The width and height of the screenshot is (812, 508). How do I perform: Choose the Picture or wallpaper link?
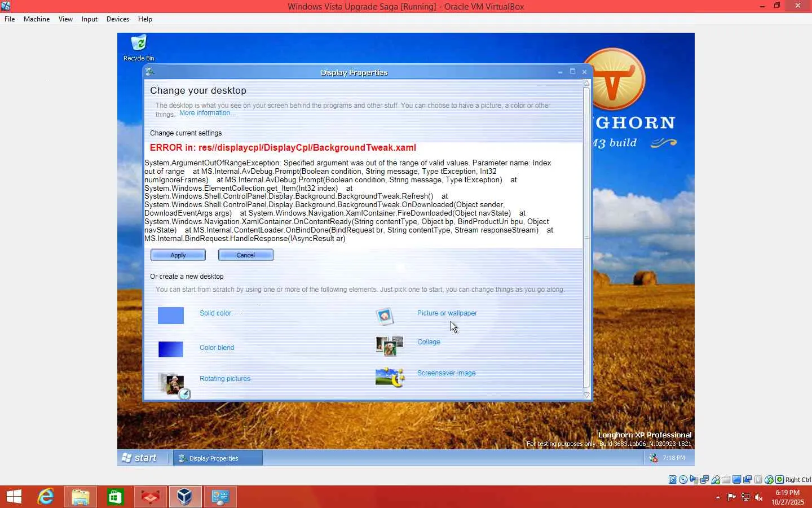tap(447, 313)
